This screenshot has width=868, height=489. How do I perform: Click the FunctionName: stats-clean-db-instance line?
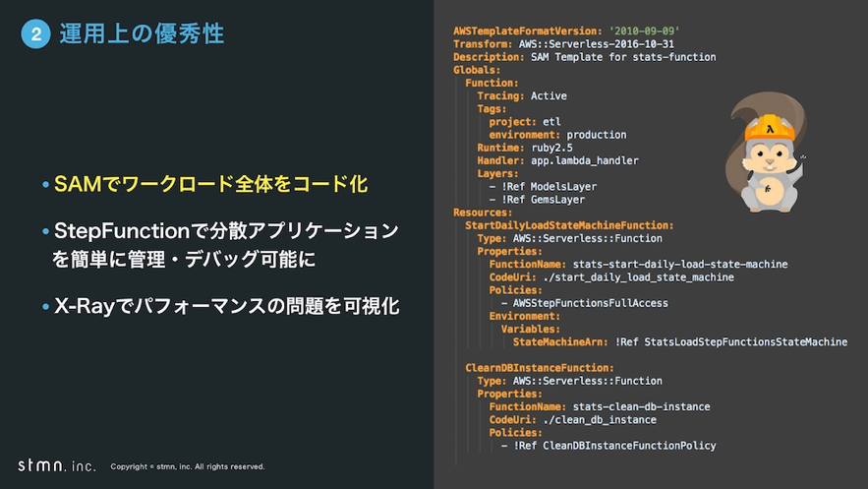pos(600,407)
